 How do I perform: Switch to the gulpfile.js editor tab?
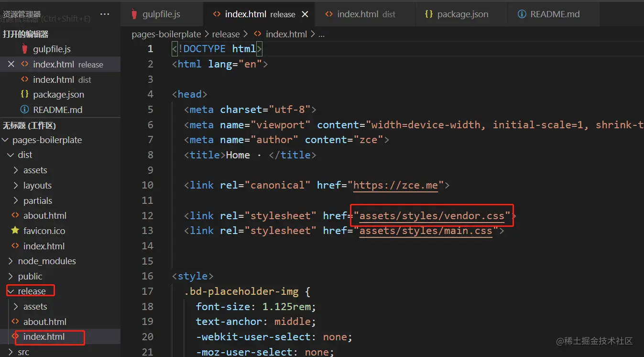[x=162, y=14]
